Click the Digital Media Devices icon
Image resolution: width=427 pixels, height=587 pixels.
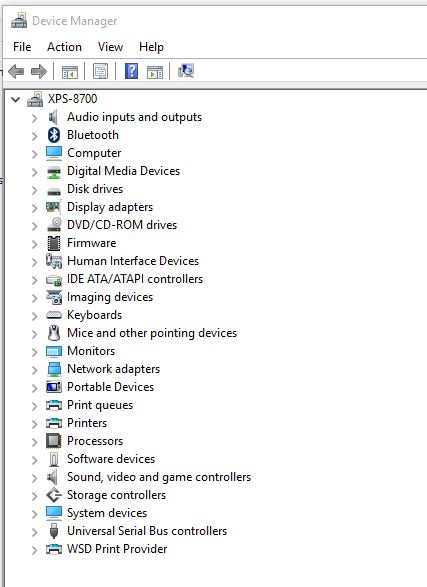(x=54, y=172)
